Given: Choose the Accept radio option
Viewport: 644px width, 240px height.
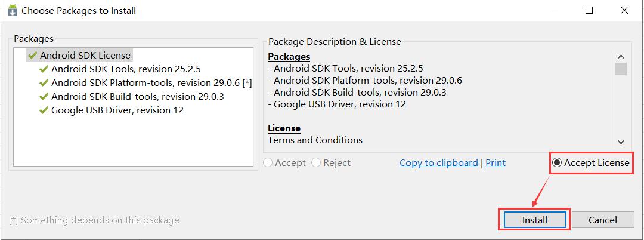Looking at the screenshot, I should (268, 163).
